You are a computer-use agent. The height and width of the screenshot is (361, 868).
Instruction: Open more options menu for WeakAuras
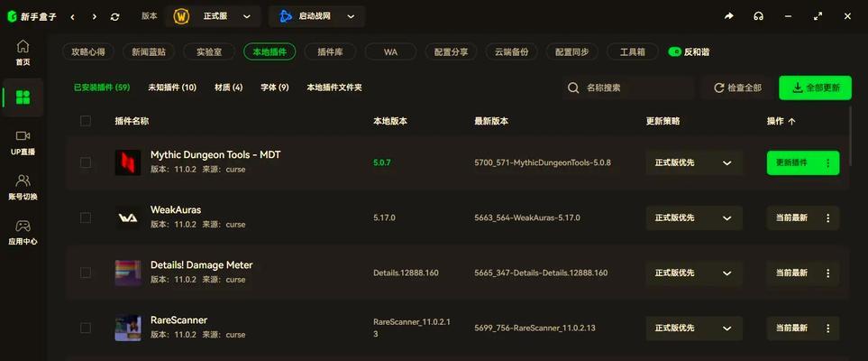[x=828, y=218]
